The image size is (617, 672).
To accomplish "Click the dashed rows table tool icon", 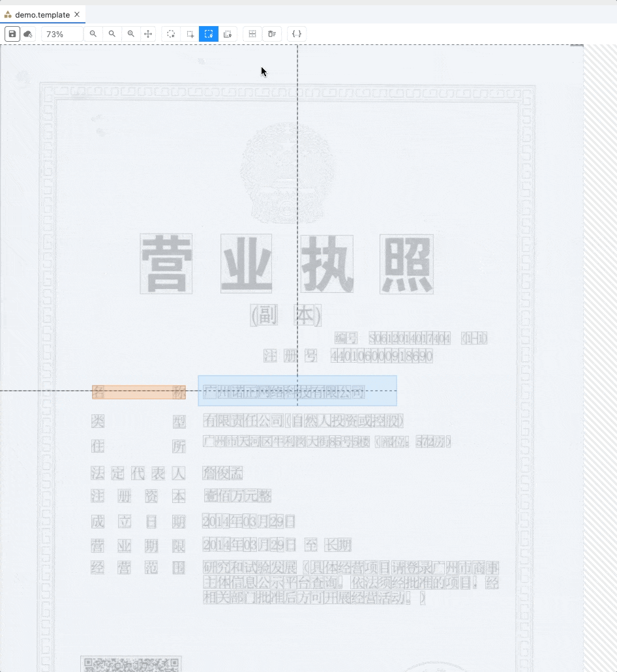I will [x=252, y=34].
